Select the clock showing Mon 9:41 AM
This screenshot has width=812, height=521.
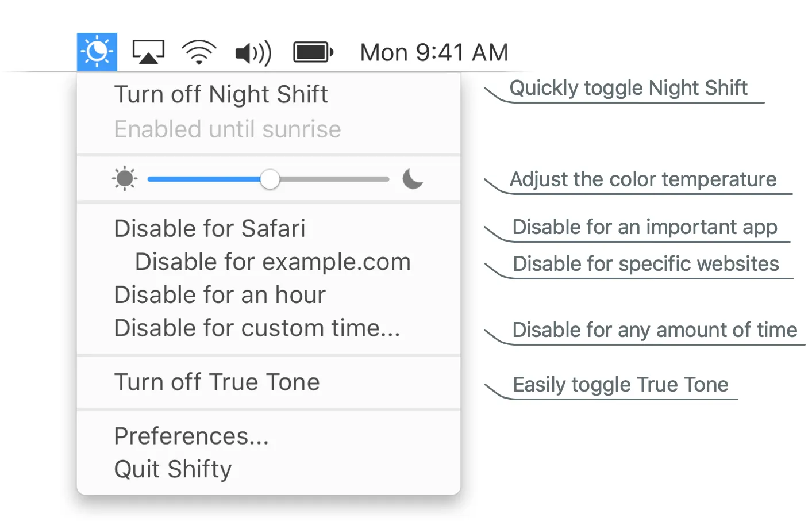434,52
